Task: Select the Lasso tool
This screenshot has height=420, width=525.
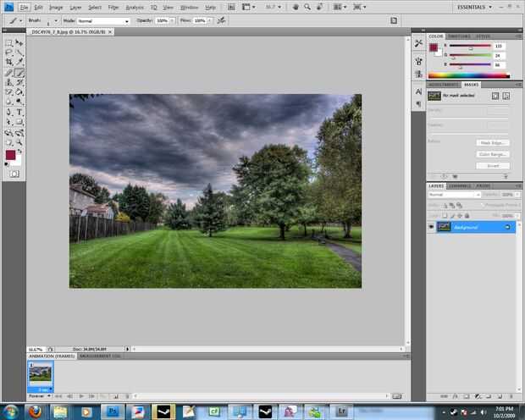Action: [x=9, y=52]
